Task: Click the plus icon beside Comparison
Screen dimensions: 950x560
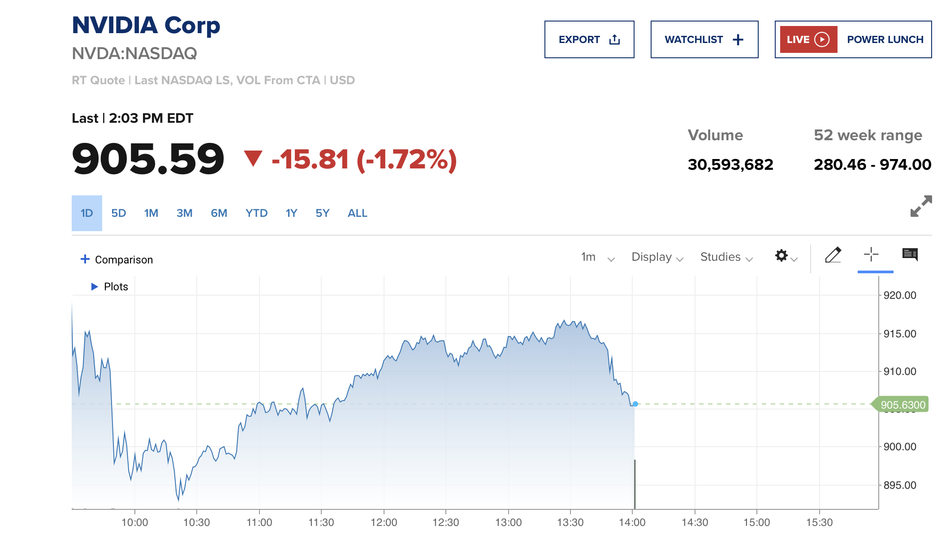Action: pos(85,259)
